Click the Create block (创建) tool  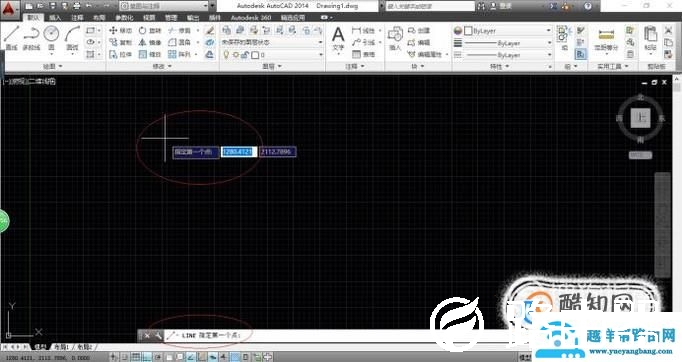tap(419, 30)
